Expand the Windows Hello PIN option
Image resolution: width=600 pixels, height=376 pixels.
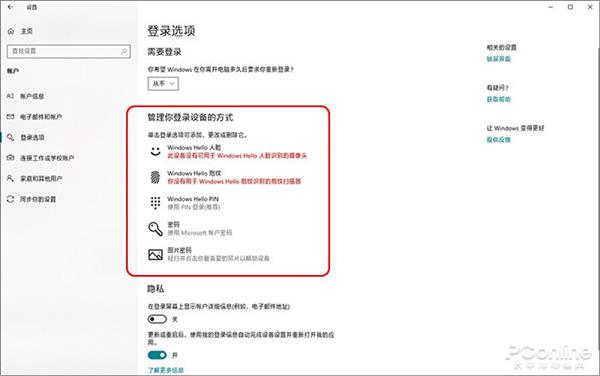[184, 203]
